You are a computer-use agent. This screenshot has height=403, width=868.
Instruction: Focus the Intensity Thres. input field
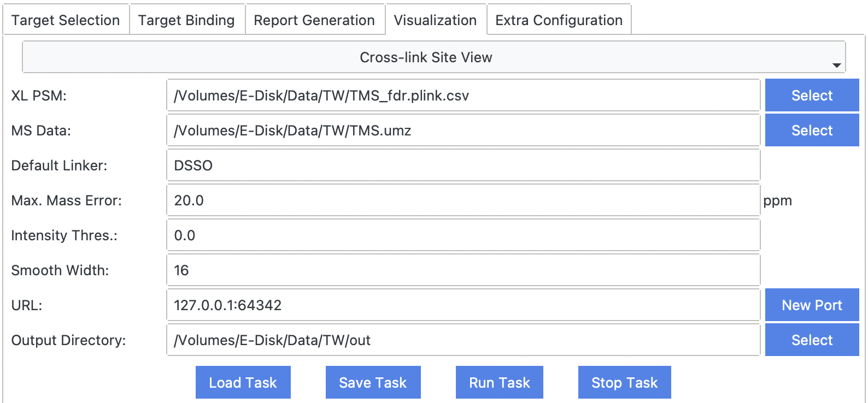[463, 235]
